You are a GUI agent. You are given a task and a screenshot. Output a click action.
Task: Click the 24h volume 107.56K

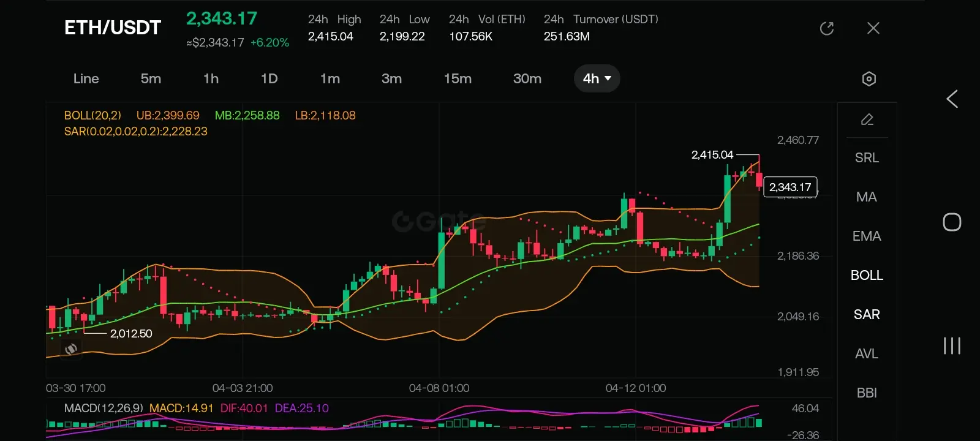tap(471, 36)
